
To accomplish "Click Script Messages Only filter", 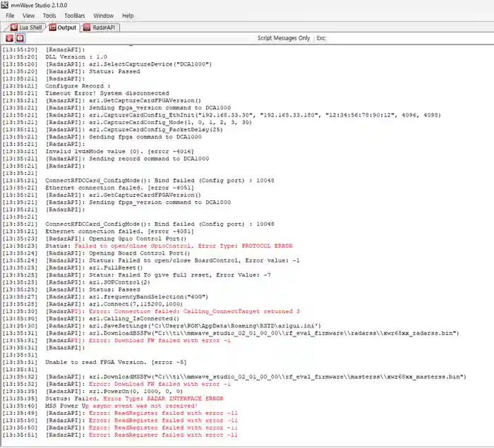I will 284,38.
